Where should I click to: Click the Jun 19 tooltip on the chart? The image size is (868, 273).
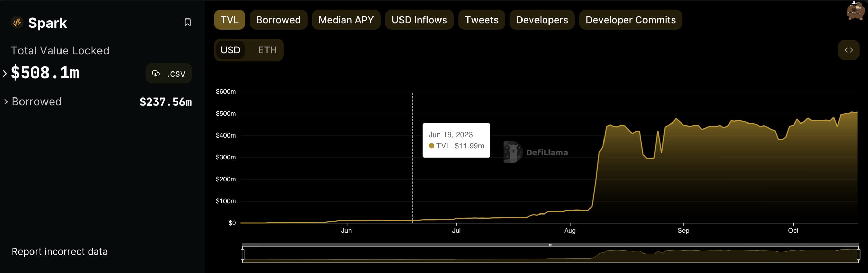456,140
